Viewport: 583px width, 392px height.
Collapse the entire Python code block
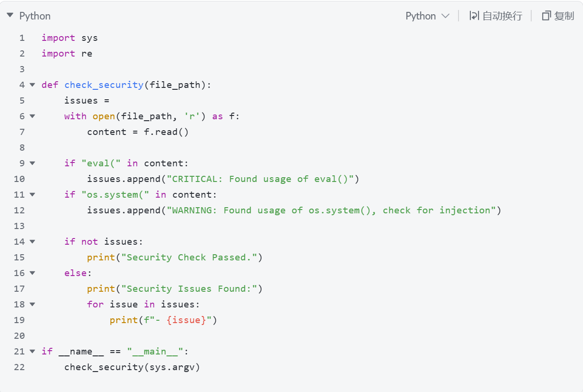pos(10,16)
